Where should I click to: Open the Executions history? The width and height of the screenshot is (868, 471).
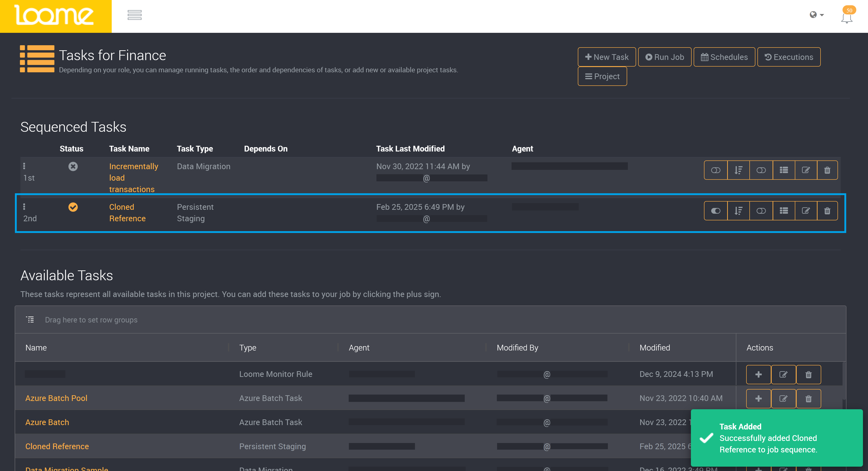[x=789, y=57]
